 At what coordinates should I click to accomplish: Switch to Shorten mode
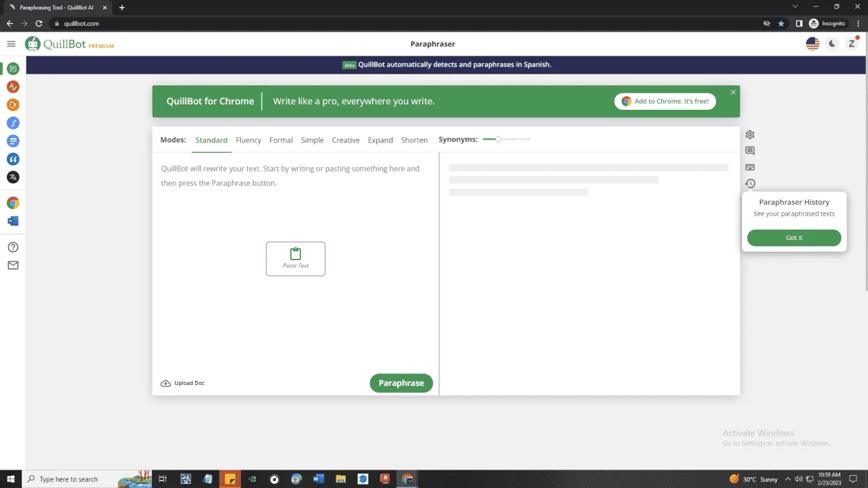tap(414, 140)
